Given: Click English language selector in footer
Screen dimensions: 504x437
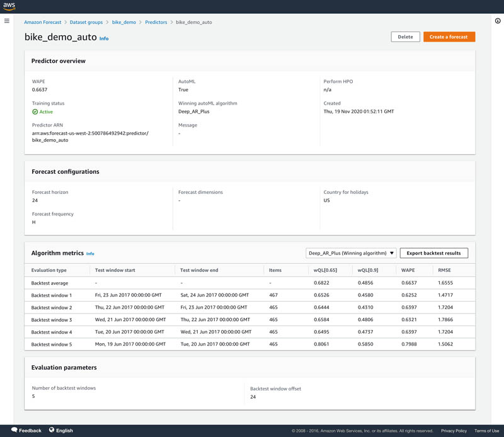Looking at the screenshot, I should pyautogui.click(x=64, y=430).
